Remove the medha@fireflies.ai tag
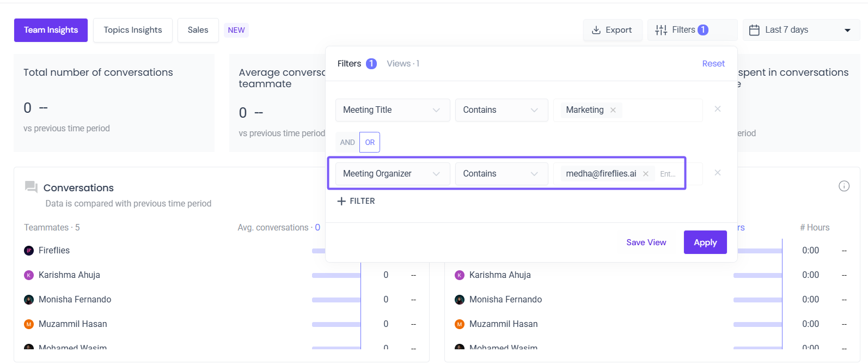Image resolution: width=868 pixels, height=364 pixels. click(x=646, y=174)
